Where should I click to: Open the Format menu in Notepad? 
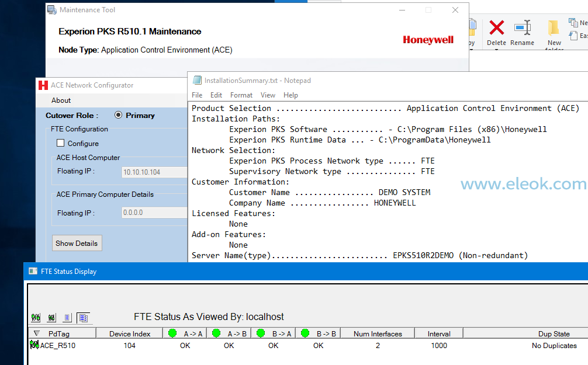coord(241,95)
